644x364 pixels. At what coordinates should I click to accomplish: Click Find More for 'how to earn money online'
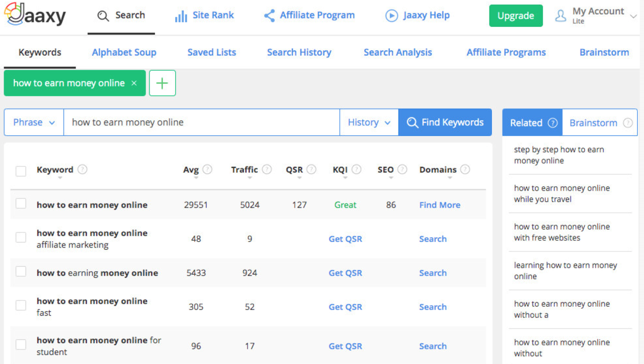(x=440, y=205)
